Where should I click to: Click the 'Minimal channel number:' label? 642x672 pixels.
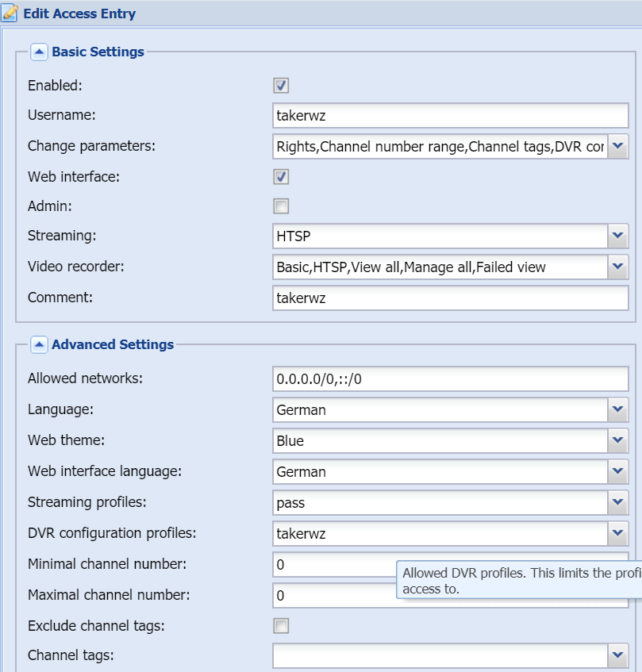tap(107, 564)
